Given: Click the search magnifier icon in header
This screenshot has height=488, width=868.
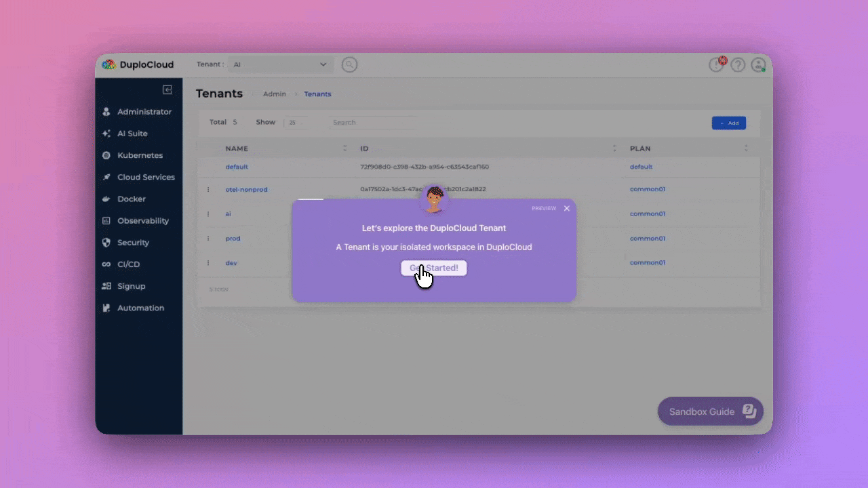Looking at the screenshot, I should pos(349,65).
